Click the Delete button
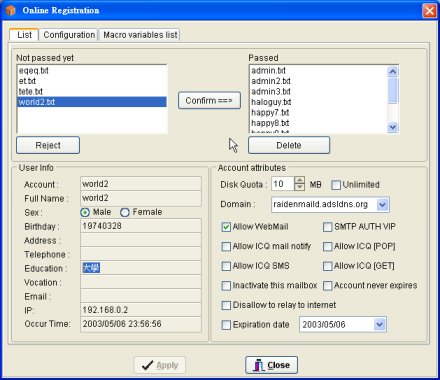The width and height of the screenshot is (440, 380). pyautogui.click(x=289, y=145)
